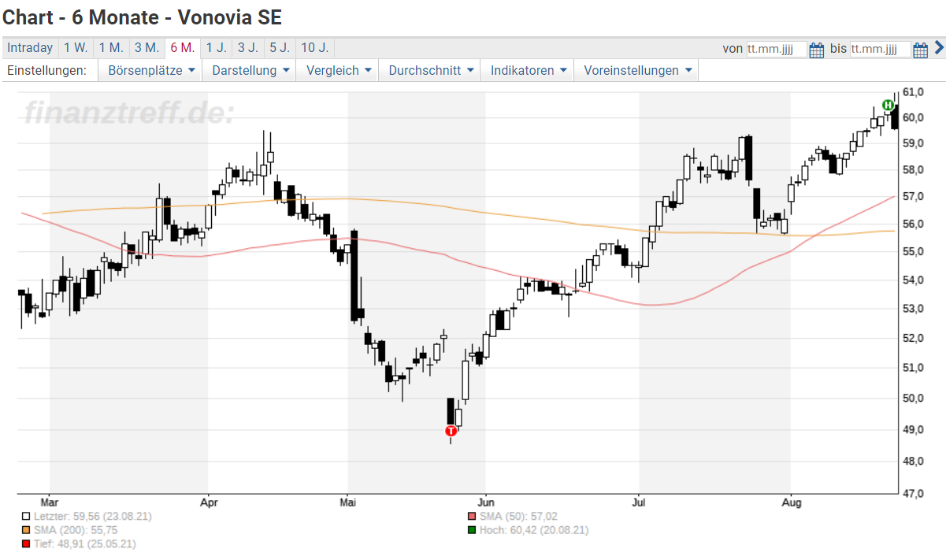Click legend text 'Hoch: 60,42 (20.08.21)'
This screenshot has width=946, height=560.
tap(534, 530)
